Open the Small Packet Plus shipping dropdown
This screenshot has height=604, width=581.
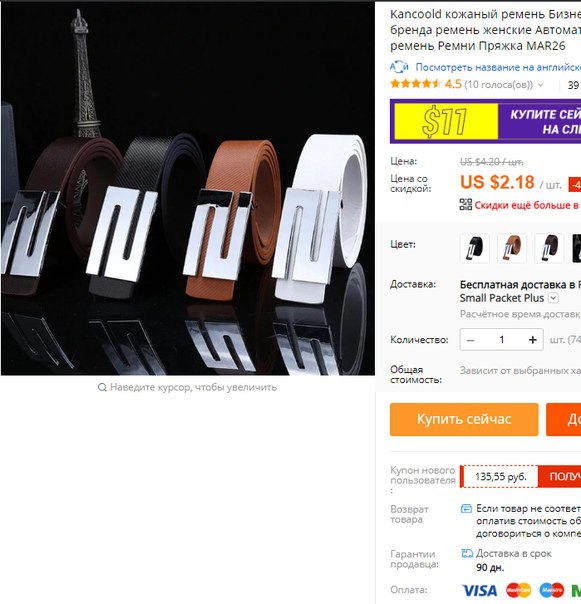pos(553,298)
